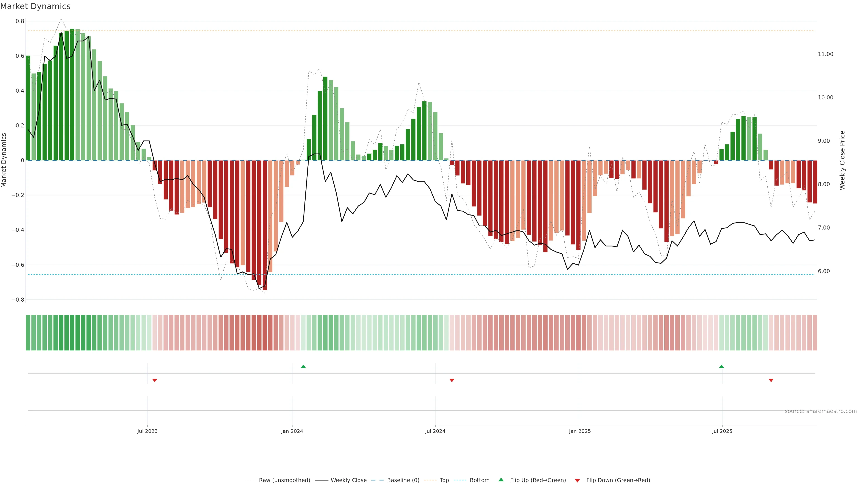Click the 11.00 right axis price label
This screenshot has height=488, width=868.
pyautogui.click(x=825, y=54)
